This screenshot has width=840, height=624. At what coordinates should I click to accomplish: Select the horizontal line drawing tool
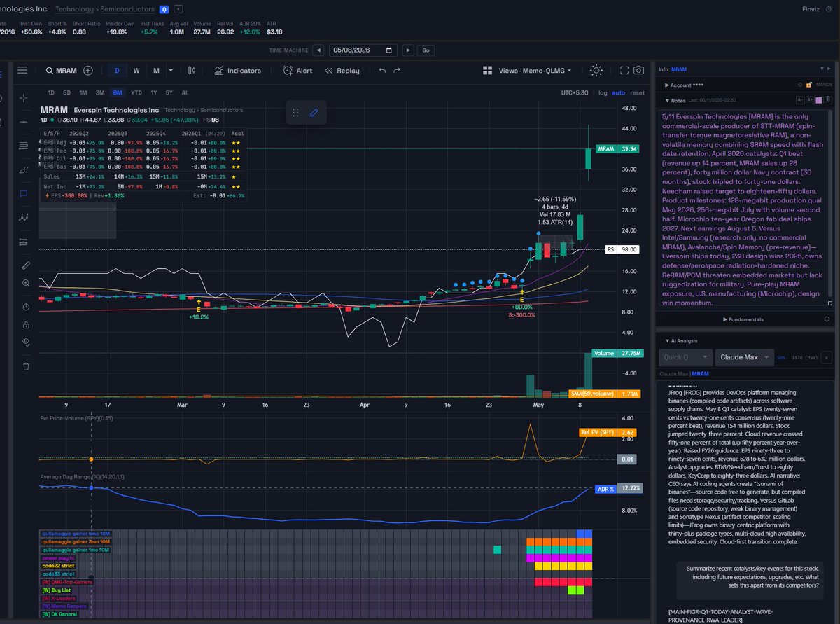24,122
